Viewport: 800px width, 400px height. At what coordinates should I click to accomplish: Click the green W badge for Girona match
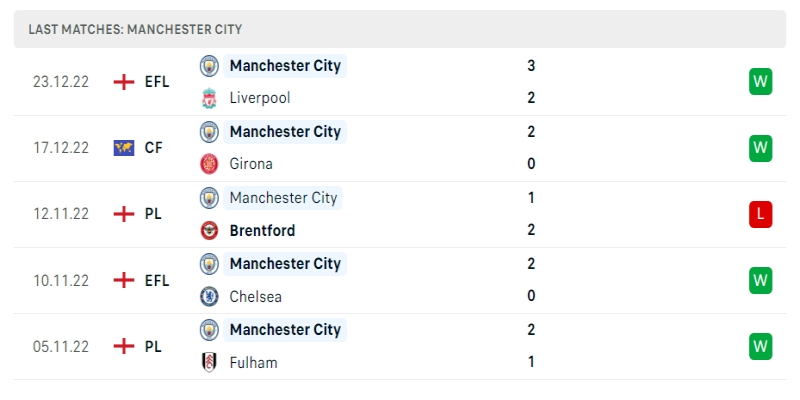(x=761, y=148)
